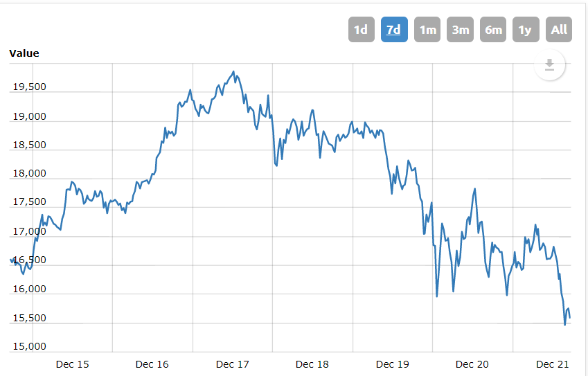Click the 18,000 y-axis label

(29, 174)
